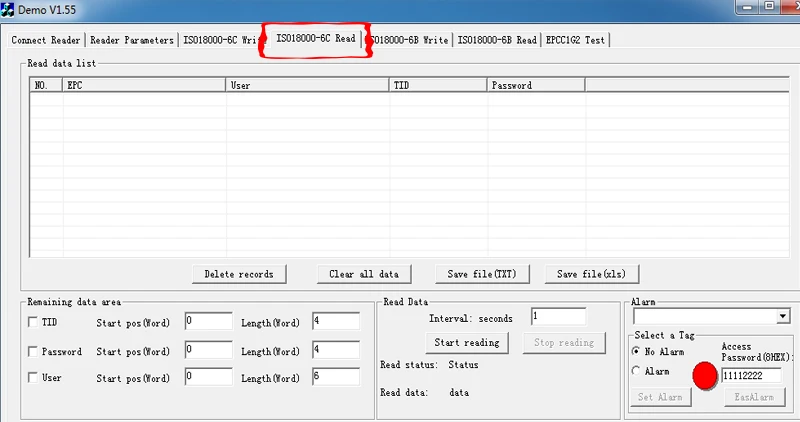This screenshot has height=422, width=800.
Task: Select the Alarm radio button
Action: pyautogui.click(x=636, y=371)
